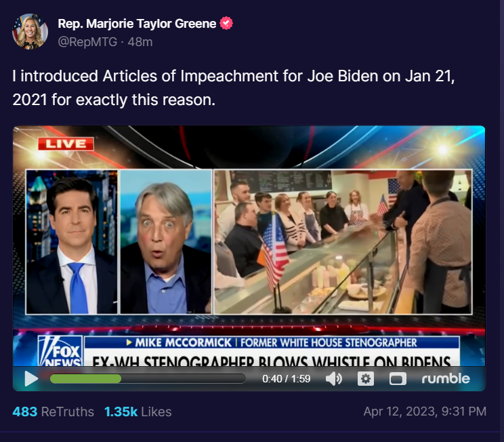
Task: Click the deli counter footage in video
Action: click(x=343, y=241)
